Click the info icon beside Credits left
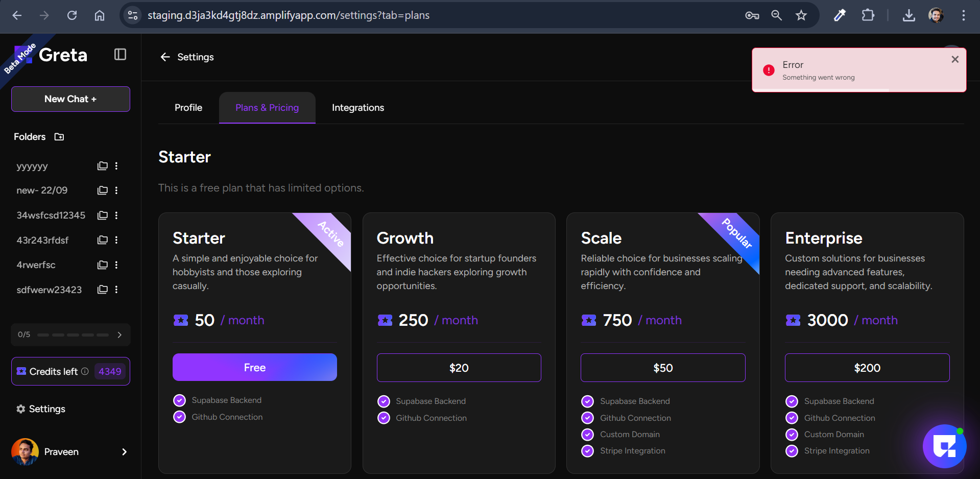Image resolution: width=980 pixels, height=479 pixels. click(x=85, y=371)
